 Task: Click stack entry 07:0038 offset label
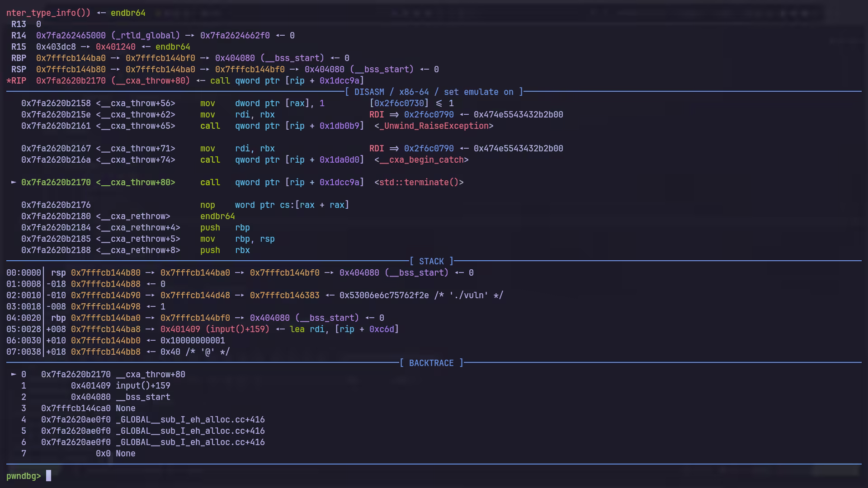click(24, 352)
